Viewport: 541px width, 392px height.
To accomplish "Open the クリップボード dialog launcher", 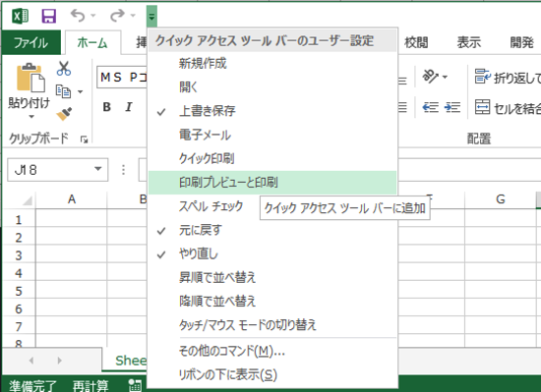I will coord(85,140).
